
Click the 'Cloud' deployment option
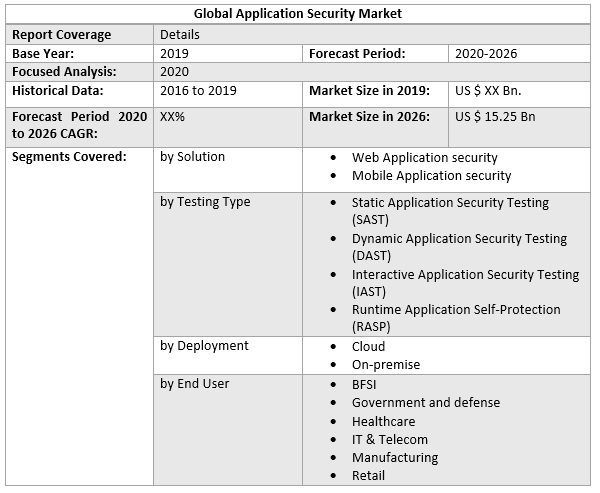pyautogui.click(x=368, y=346)
